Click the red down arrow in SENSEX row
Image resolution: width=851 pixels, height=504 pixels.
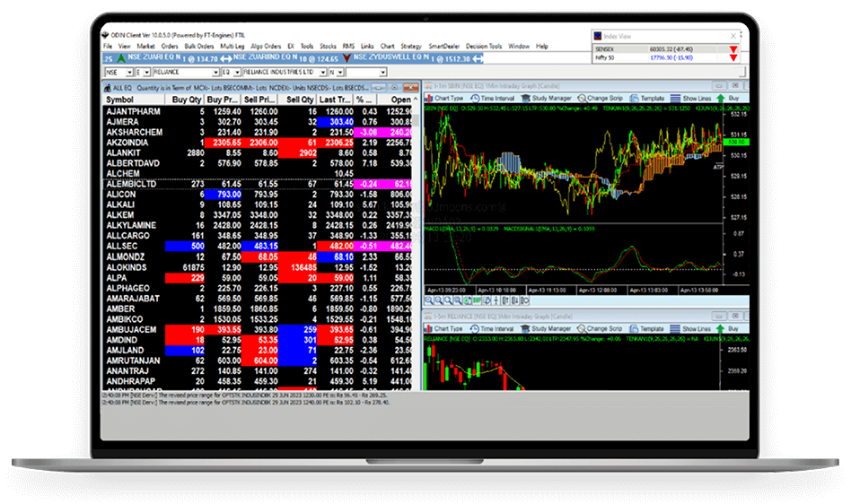point(733,49)
